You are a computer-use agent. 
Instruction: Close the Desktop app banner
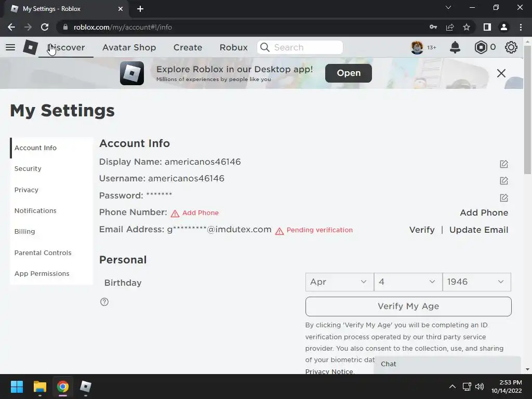point(501,73)
